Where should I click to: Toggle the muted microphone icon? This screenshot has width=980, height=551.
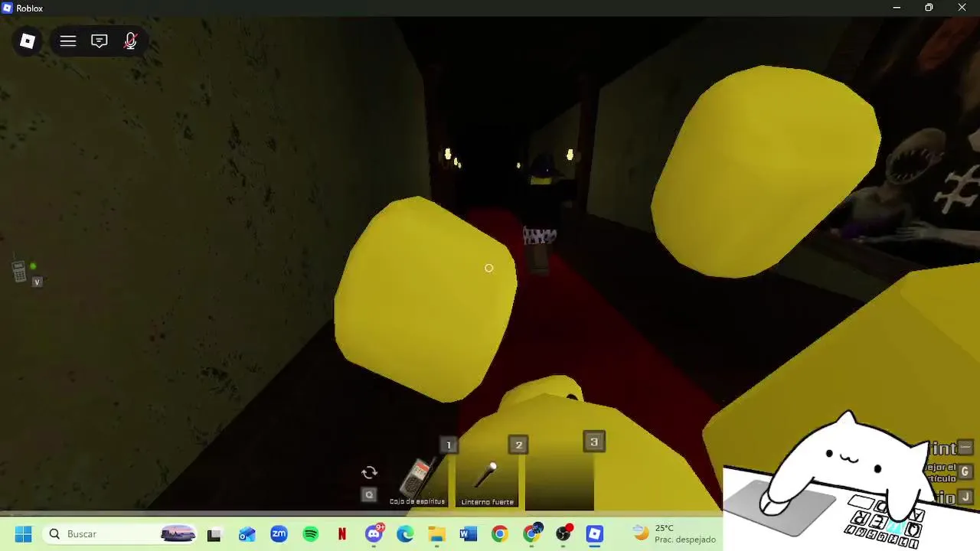131,41
